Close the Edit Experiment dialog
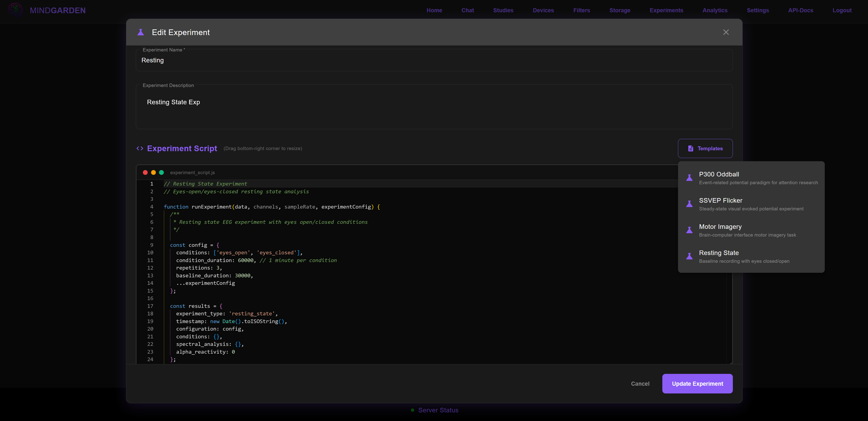The height and width of the screenshot is (421, 868). pyautogui.click(x=726, y=32)
